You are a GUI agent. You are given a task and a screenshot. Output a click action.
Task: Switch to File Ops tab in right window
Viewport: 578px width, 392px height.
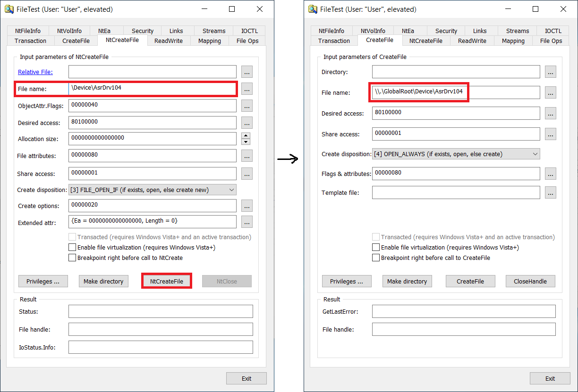(551, 41)
